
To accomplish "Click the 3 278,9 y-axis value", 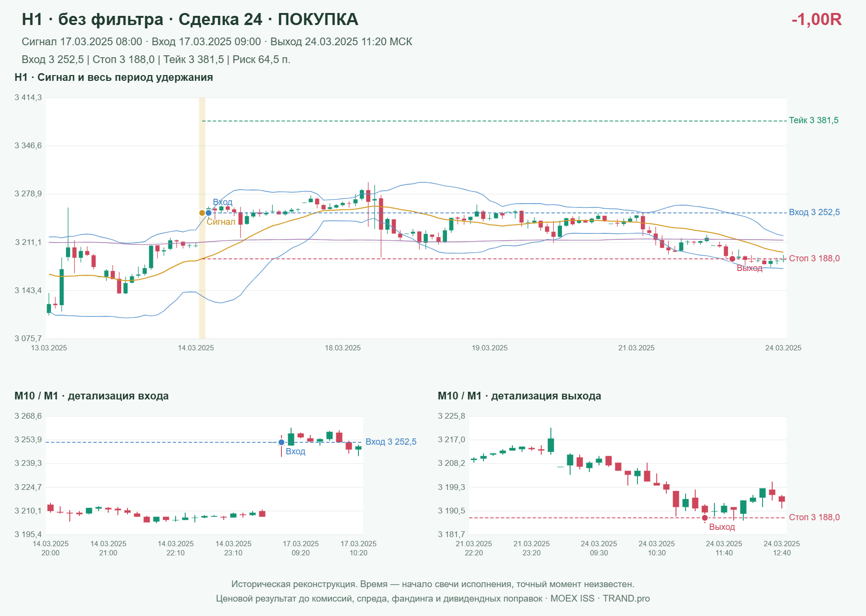I will (x=28, y=193).
